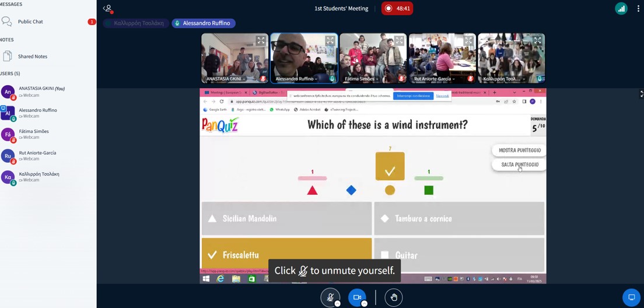Viewport: 644px width, 308px height.
Task: Click the SALTA PUNTEGGIO button
Action: [519, 164]
